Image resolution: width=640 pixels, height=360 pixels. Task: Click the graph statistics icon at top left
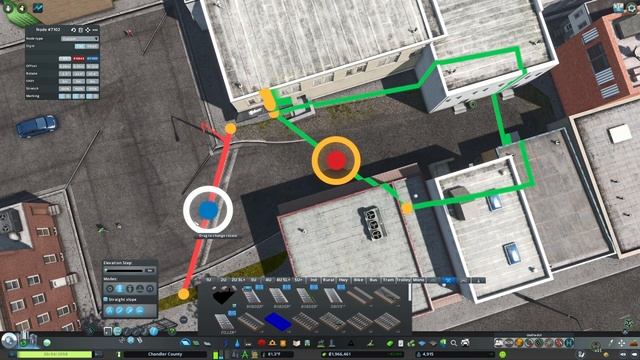(x=38, y=8)
